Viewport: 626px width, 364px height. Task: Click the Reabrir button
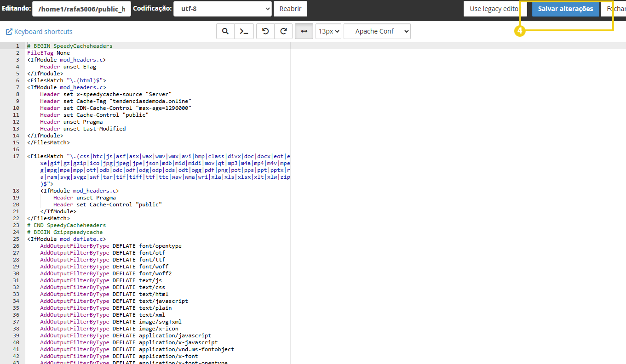tap(290, 9)
